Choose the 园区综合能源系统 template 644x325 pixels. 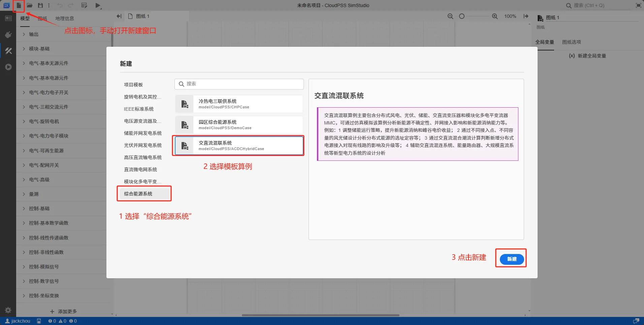[x=239, y=125]
